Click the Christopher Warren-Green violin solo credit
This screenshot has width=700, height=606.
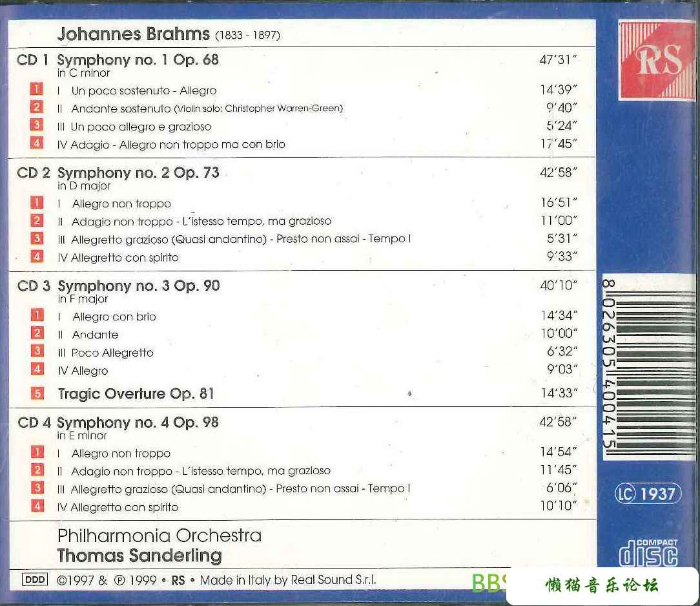[258, 109]
